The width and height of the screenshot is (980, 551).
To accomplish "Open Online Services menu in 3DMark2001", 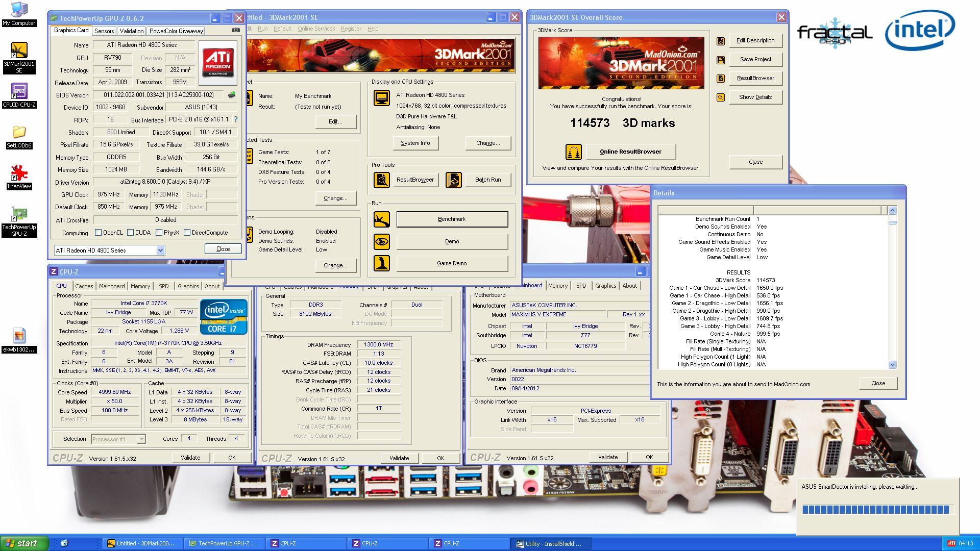I will 316,29.
